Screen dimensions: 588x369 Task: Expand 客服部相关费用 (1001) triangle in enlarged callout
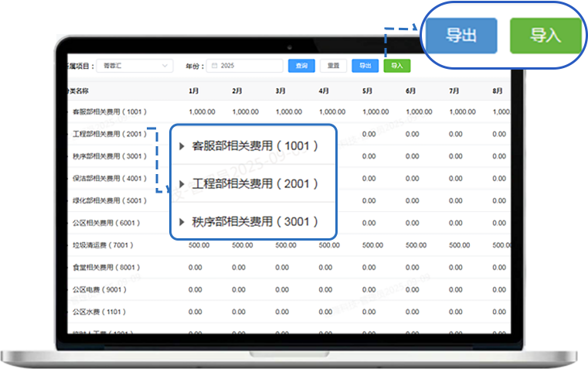181,146
